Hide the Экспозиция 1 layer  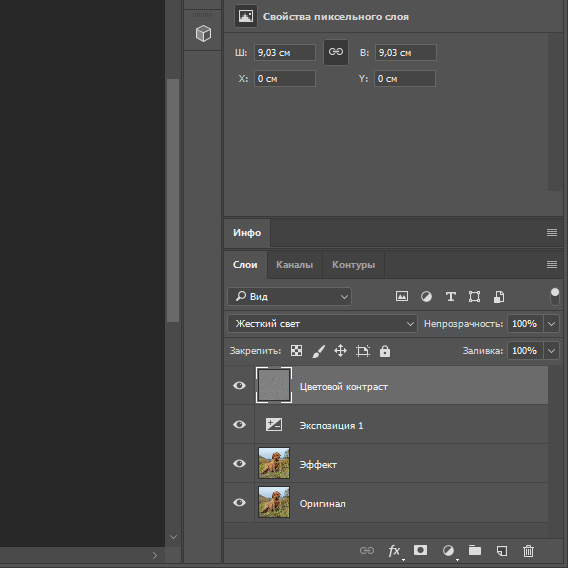pyautogui.click(x=239, y=425)
